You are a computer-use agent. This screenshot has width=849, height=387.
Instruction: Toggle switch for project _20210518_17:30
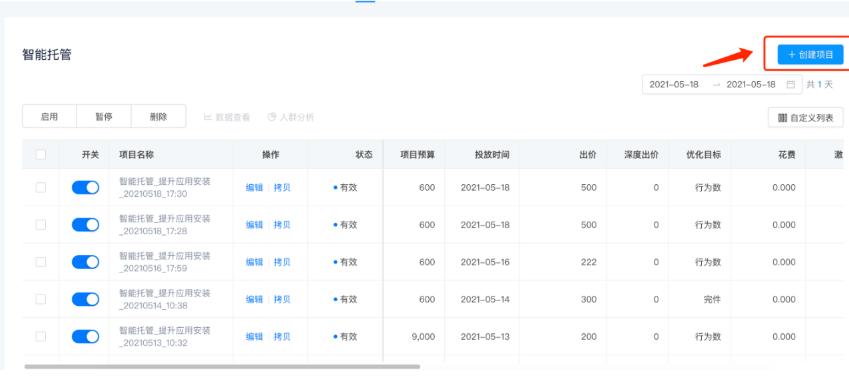[x=86, y=187]
